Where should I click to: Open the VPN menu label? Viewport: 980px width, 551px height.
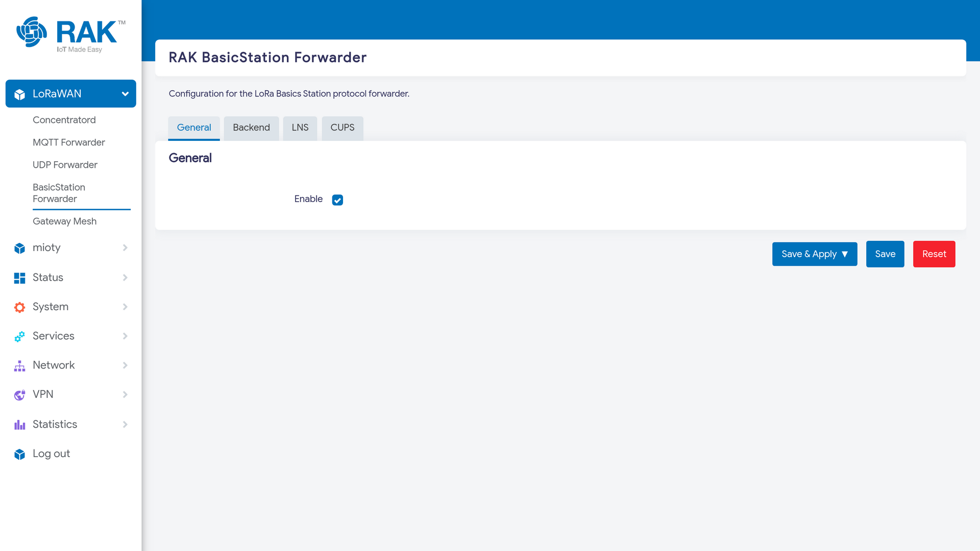(x=43, y=394)
